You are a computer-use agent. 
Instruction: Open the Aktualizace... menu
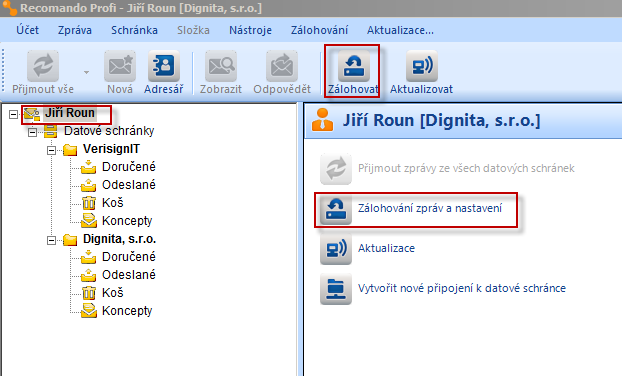point(400,30)
